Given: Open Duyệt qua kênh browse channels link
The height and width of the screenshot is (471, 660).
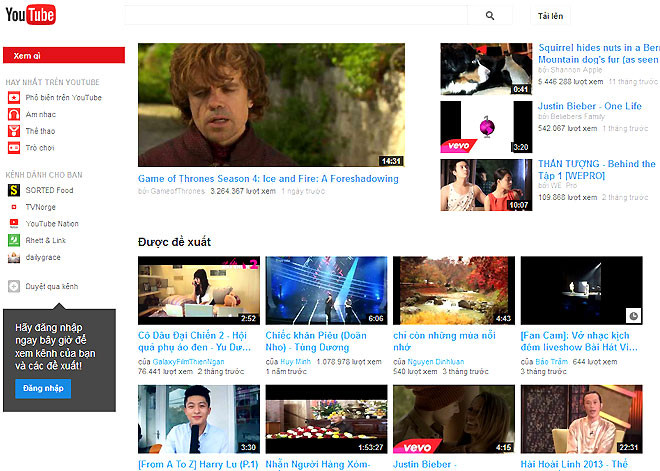Looking at the screenshot, I should click(x=51, y=287).
